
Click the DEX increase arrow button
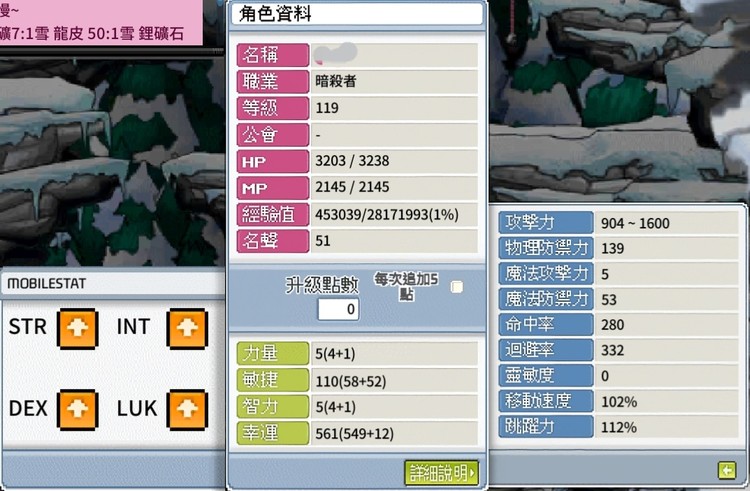pos(77,409)
